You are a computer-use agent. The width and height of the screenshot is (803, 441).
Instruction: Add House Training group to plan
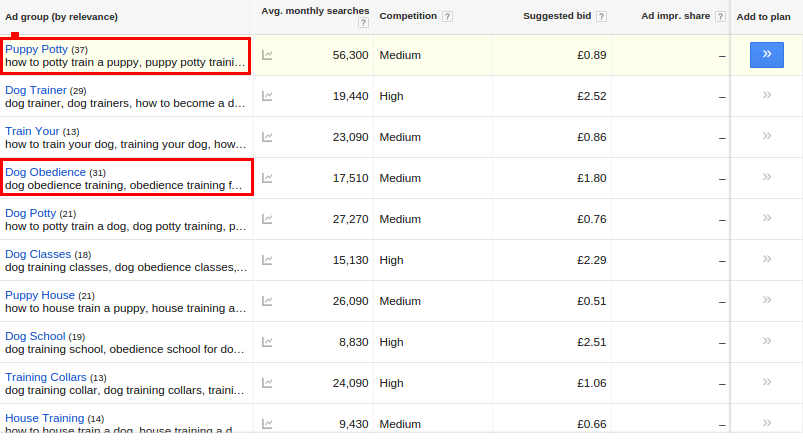(767, 423)
